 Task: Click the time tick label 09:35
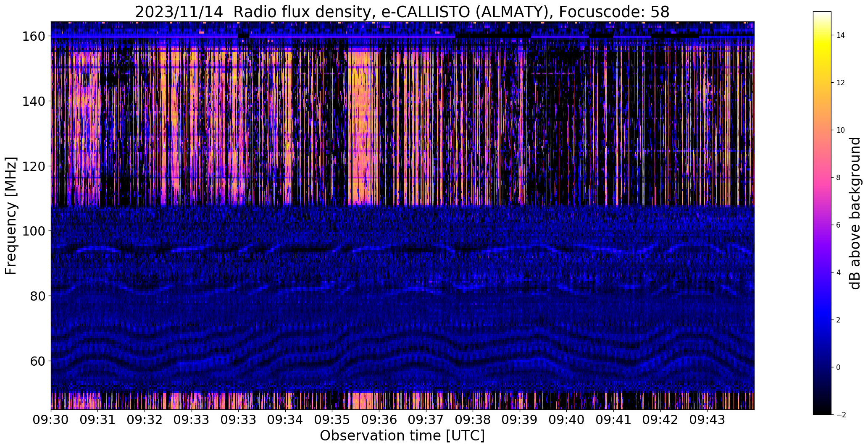332,420
